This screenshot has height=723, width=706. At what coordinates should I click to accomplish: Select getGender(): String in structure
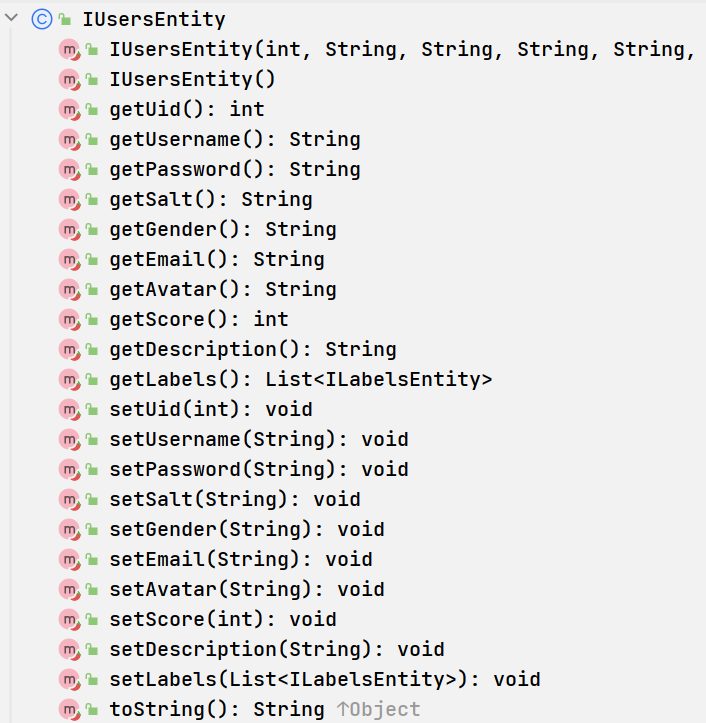(x=222, y=229)
